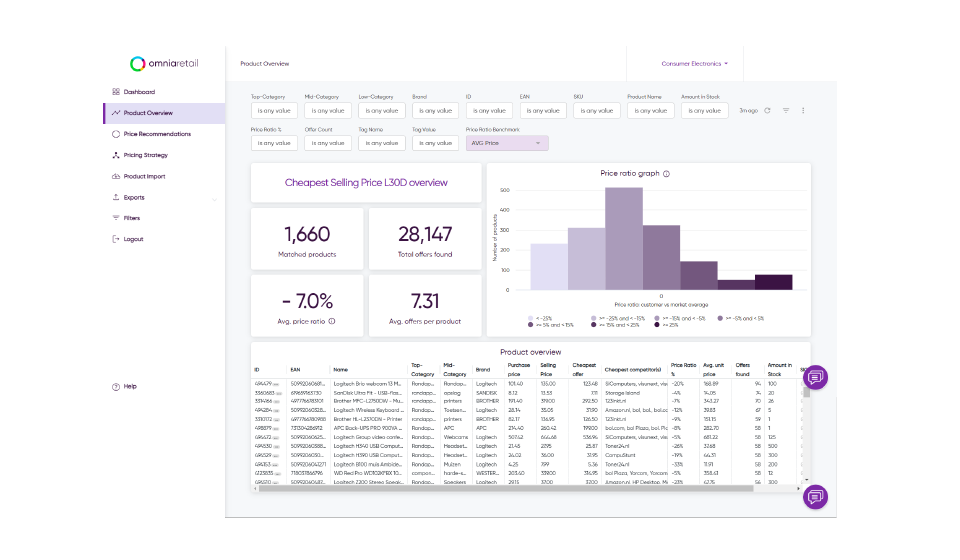Viewport: 960px width, 560px height.
Task: Toggle the filter bar icon
Action: point(786,111)
